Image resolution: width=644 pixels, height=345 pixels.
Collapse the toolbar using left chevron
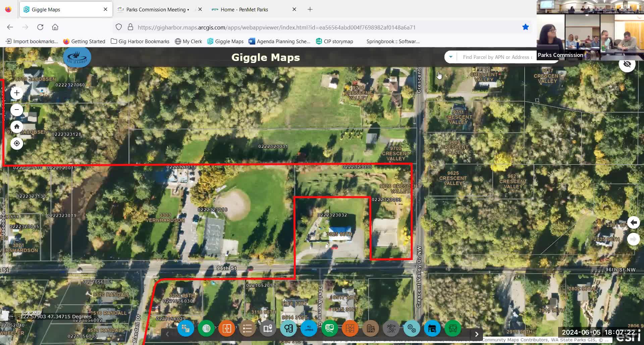tap(167, 334)
